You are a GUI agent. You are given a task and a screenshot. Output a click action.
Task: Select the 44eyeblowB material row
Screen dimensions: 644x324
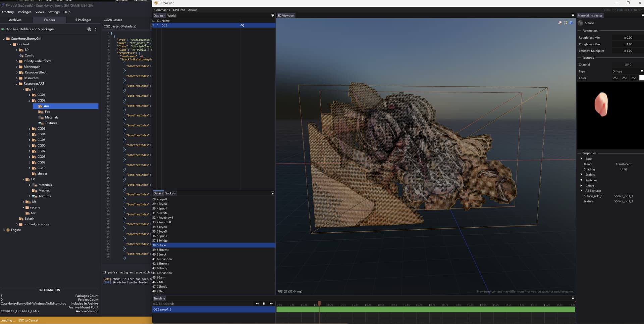(214, 218)
